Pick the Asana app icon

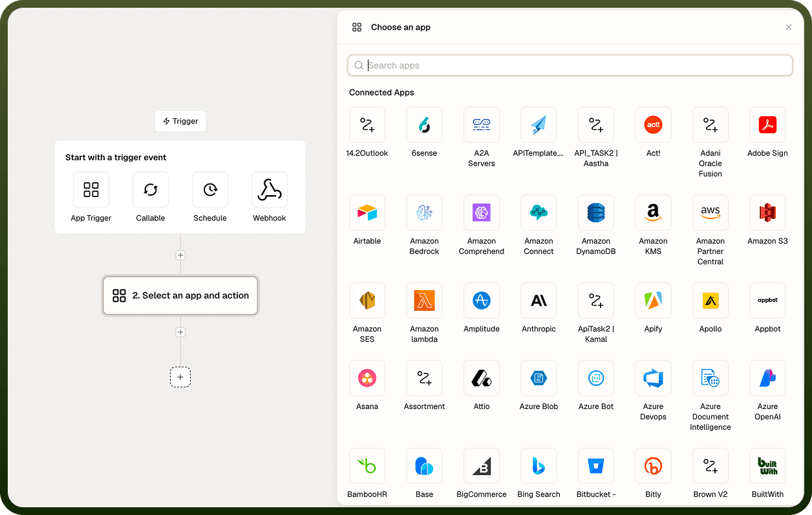pos(367,378)
